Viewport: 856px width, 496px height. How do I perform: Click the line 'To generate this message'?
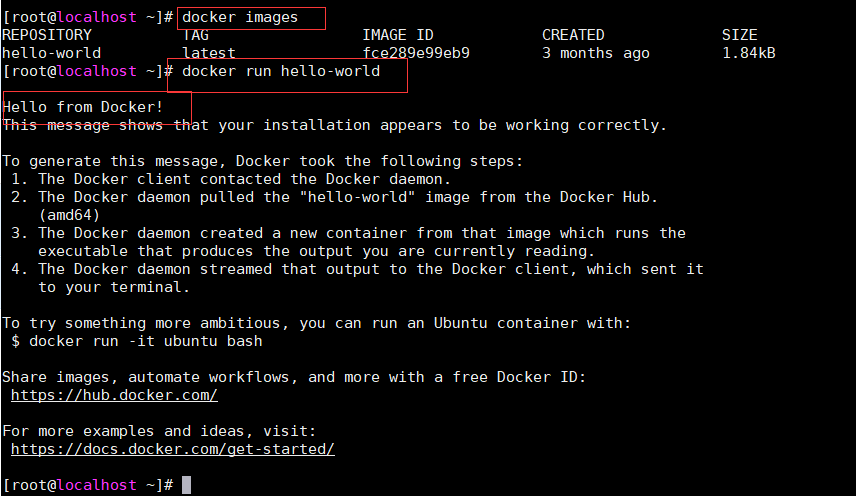coord(263,162)
